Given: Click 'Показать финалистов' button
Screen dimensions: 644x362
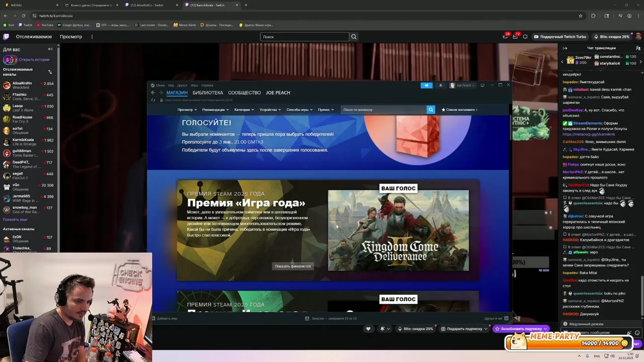Looking at the screenshot, I should coord(293,266).
